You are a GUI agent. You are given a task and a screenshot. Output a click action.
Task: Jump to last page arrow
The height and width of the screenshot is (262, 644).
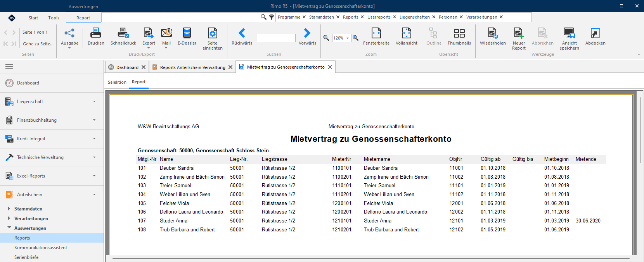14,44
